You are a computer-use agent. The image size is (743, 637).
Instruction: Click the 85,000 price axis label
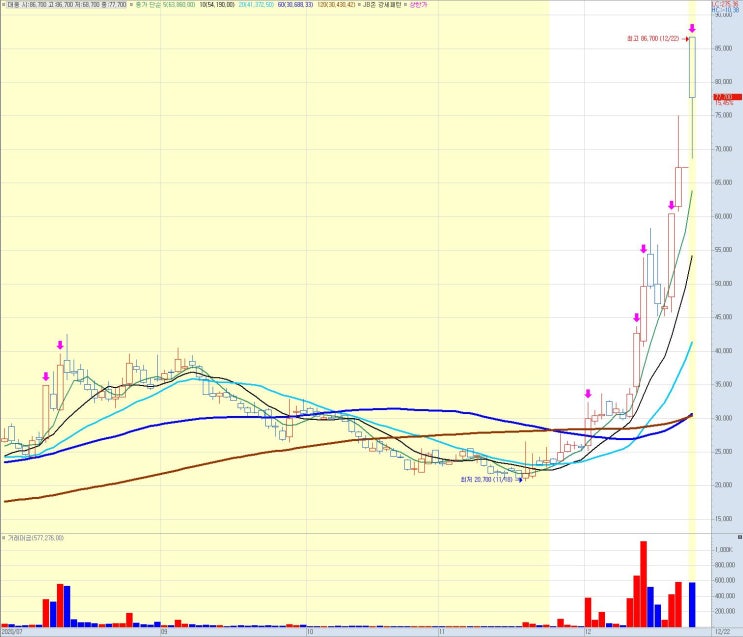(724, 48)
